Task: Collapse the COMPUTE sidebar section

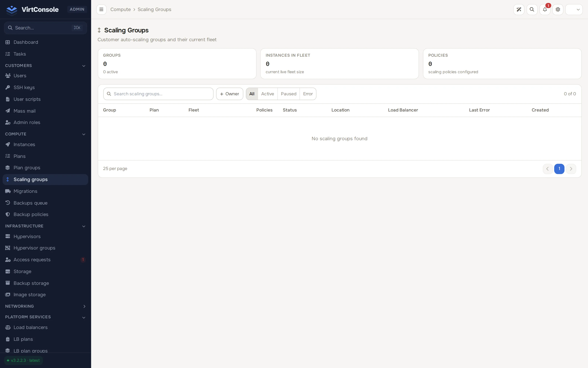Action: click(45, 134)
